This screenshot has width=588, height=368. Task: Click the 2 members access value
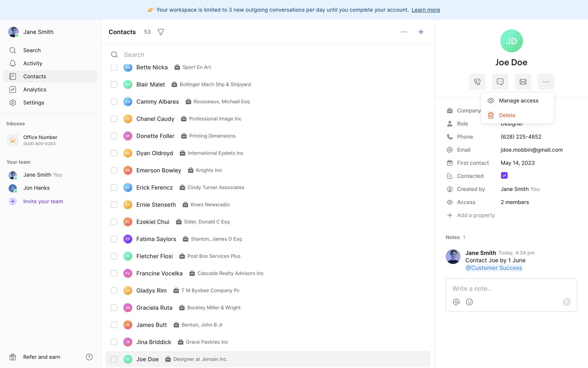tap(515, 202)
